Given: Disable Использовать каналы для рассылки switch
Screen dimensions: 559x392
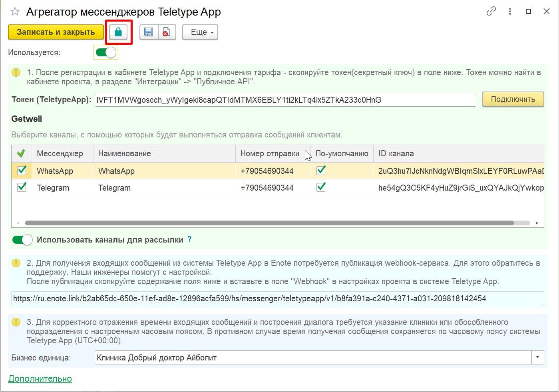Looking at the screenshot, I should pyautogui.click(x=22, y=240).
